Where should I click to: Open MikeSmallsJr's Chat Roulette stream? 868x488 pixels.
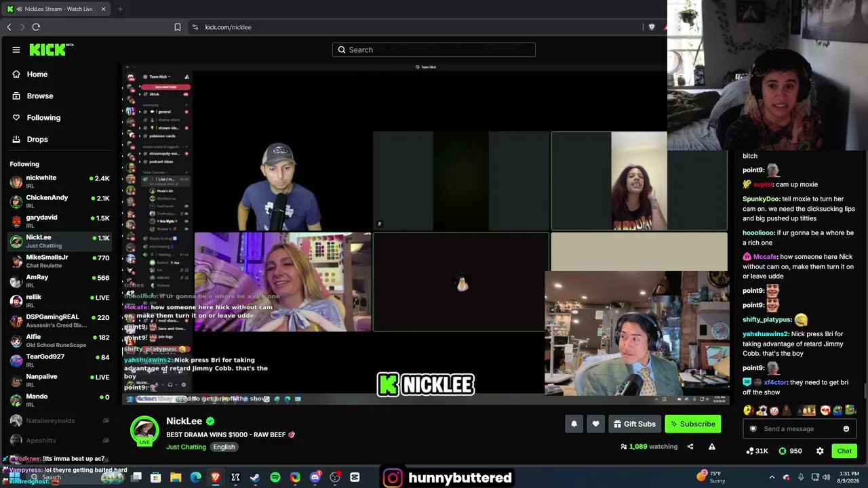[x=60, y=261]
